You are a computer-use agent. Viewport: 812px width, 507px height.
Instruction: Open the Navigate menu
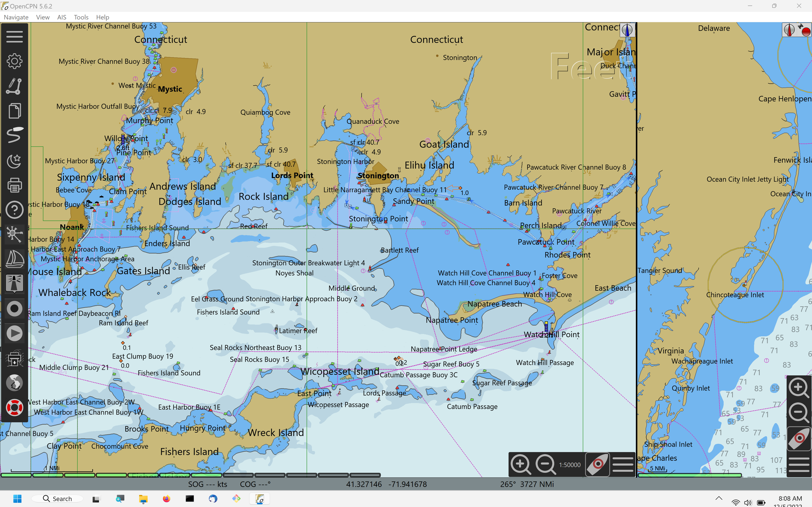[x=16, y=17]
